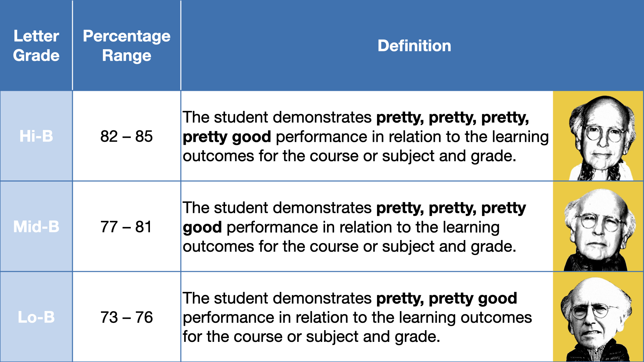This screenshot has height=362, width=644.
Task: Click "The student demonstrates" in Lo-B row
Action: [277, 298]
